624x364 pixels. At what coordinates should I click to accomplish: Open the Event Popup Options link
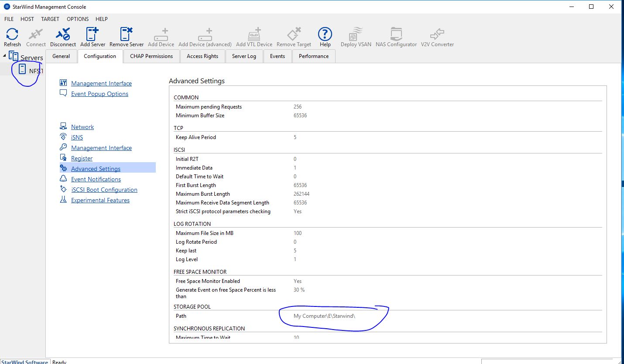(99, 94)
